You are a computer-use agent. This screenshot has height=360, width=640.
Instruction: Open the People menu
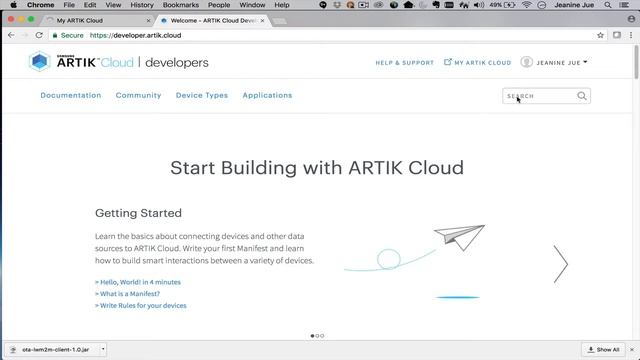coord(219,5)
